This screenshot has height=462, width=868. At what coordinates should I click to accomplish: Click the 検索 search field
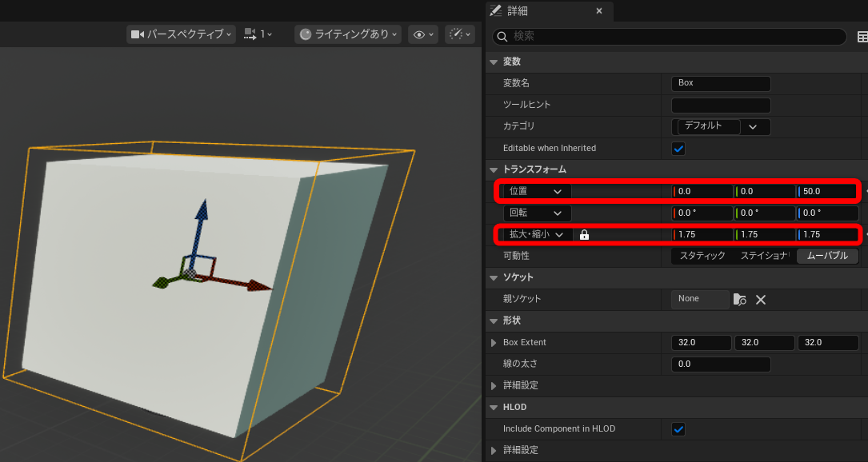point(672,37)
